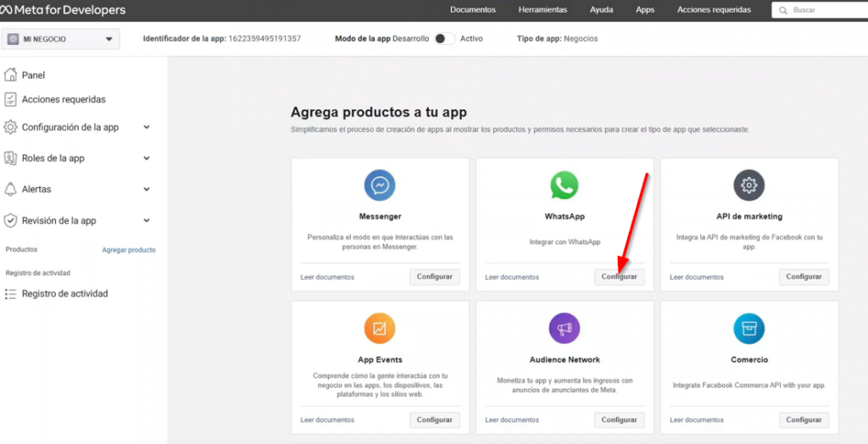Click Configurar for App Events
Viewport: 868px width, 444px height.
(x=435, y=420)
